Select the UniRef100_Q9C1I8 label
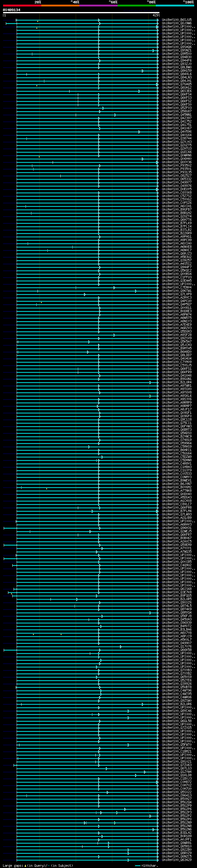The width and height of the screenshot is (197, 868). click(177, 419)
